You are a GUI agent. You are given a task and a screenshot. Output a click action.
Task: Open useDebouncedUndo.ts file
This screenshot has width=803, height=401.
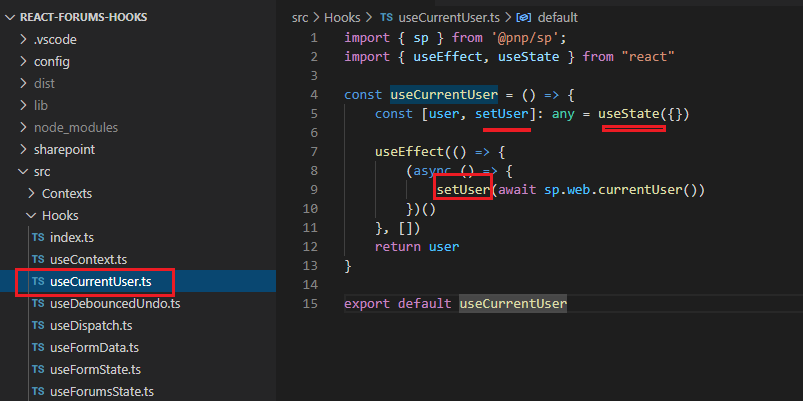114,303
